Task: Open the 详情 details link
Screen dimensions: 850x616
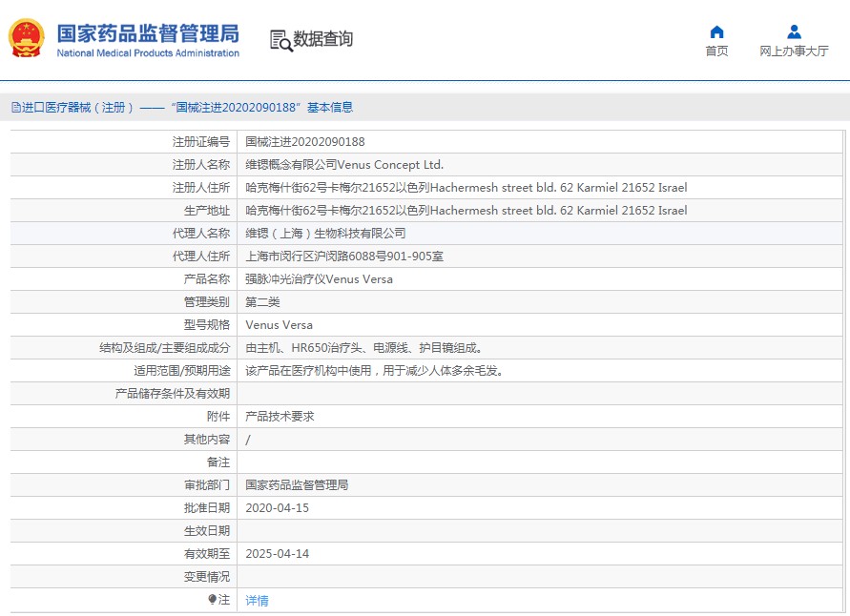Action: coord(257,601)
